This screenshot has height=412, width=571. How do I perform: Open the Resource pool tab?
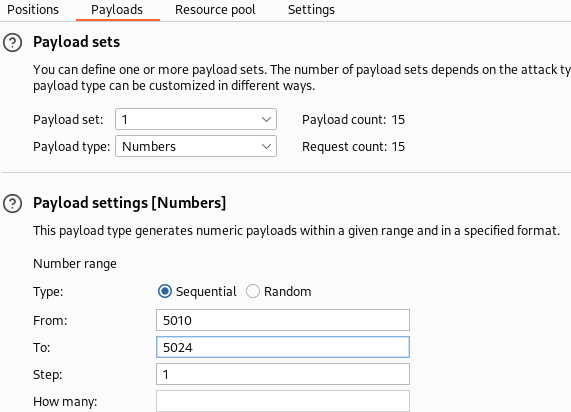coord(215,10)
